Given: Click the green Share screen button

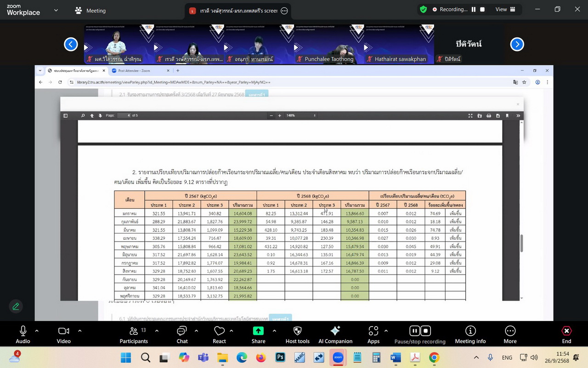Looking at the screenshot, I should (258, 334).
